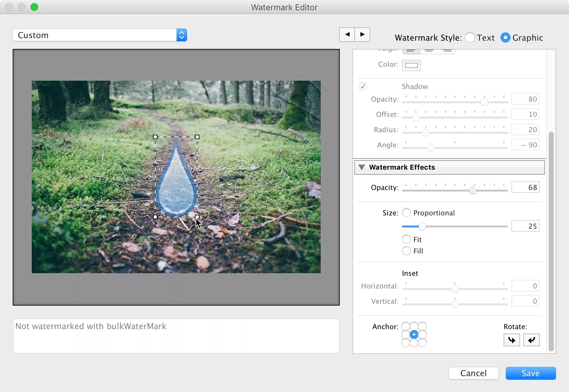
Task: Click the right text alignment icon
Action: point(447,51)
